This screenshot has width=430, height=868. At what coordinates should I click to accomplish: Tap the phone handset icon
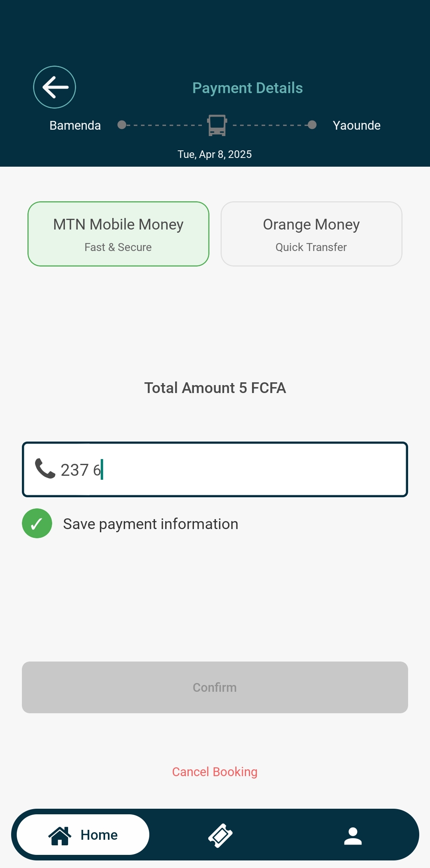45,469
